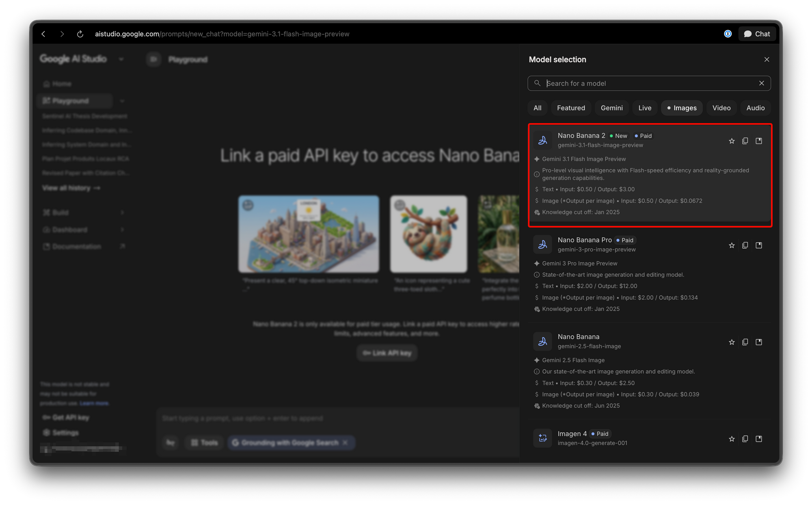The width and height of the screenshot is (812, 505).
Task: Reload the browser page
Action: pyautogui.click(x=80, y=34)
